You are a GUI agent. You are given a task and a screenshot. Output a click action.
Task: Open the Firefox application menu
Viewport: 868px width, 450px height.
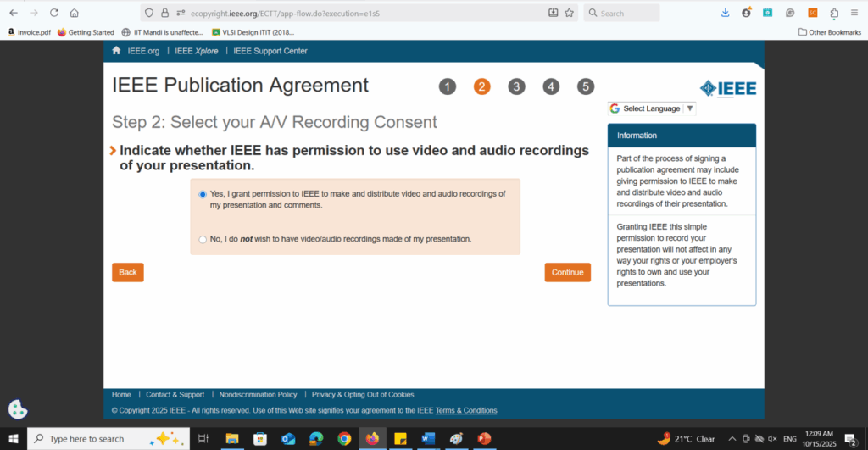point(854,13)
